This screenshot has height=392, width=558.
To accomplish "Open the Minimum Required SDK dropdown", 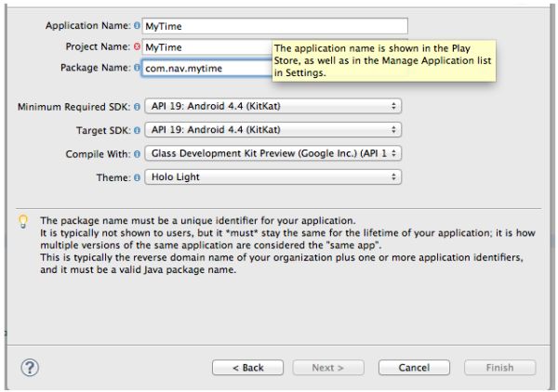I will (272, 107).
